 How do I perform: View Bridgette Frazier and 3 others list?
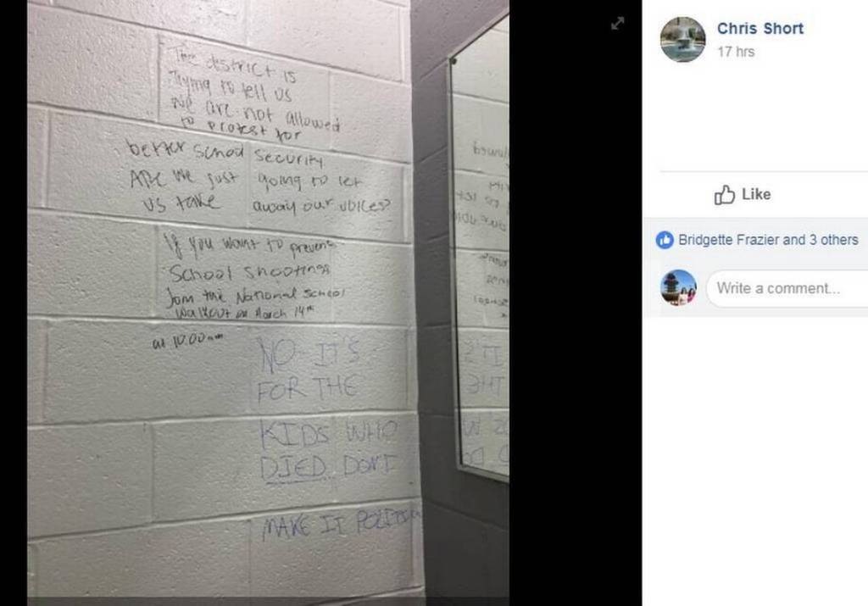[768, 240]
